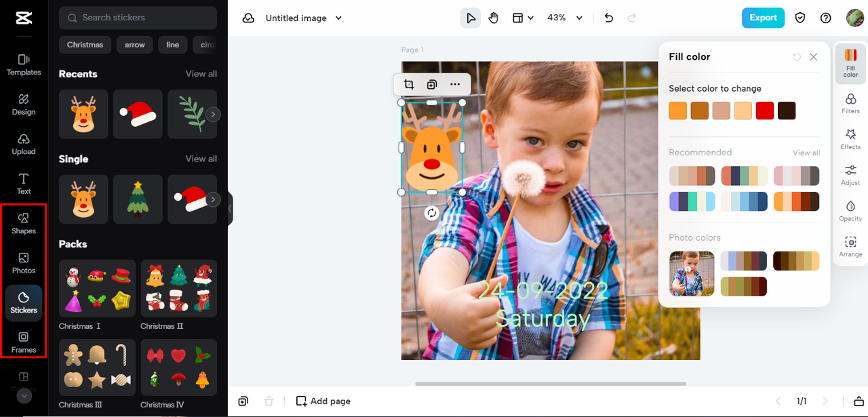Undo the last action

[x=609, y=18]
